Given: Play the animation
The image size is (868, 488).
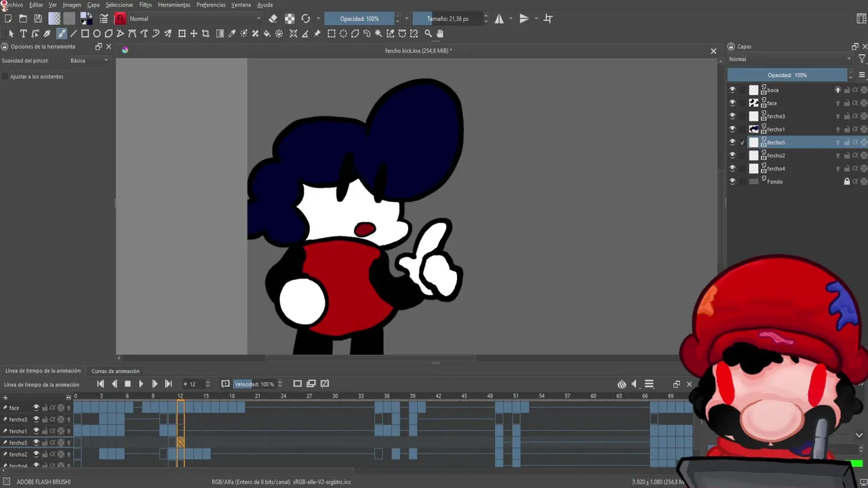Looking at the screenshot, I should 141,384.
